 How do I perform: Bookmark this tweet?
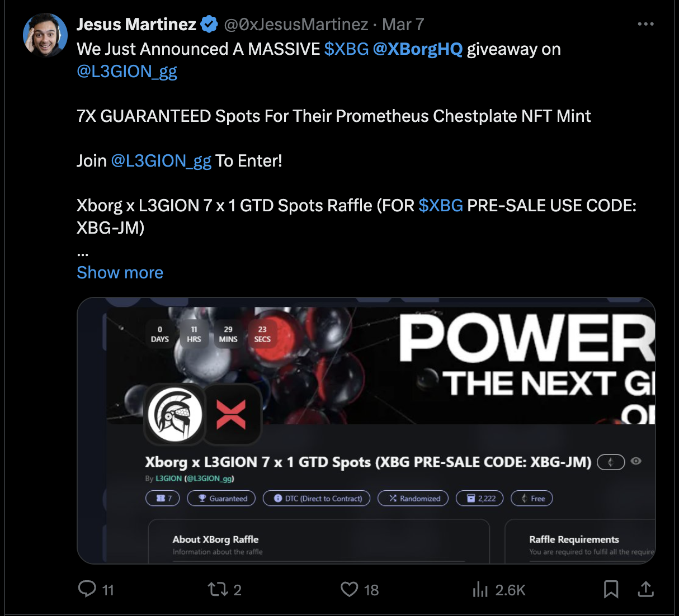[611, 589]
